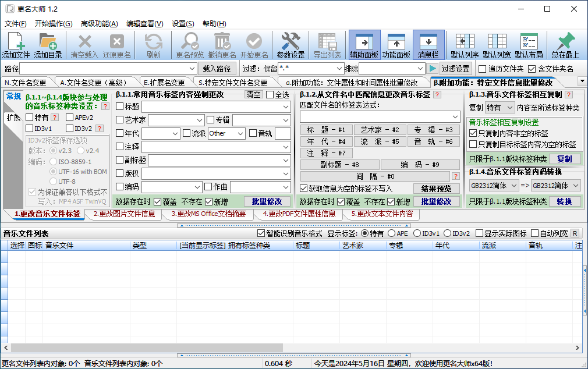Open the 路径 path dropdown

[192, 69]
